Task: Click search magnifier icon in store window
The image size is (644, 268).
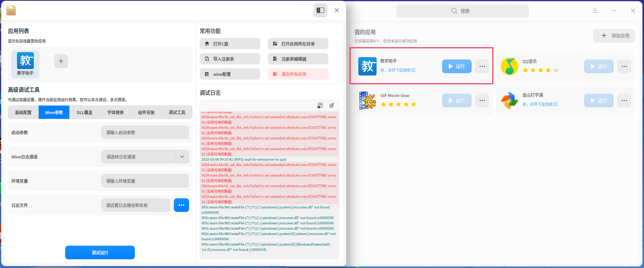Action: click(x=455, y=11)
